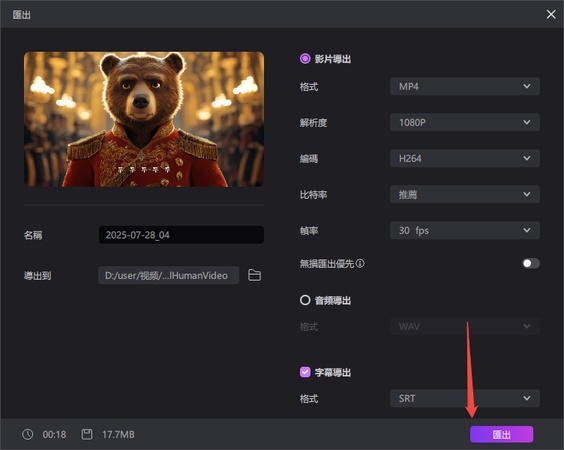This screenshot has width=564, height=450.
Task: Click the 匯出 dialog title text
Action: pyautogui.click(x=22, y=15)
